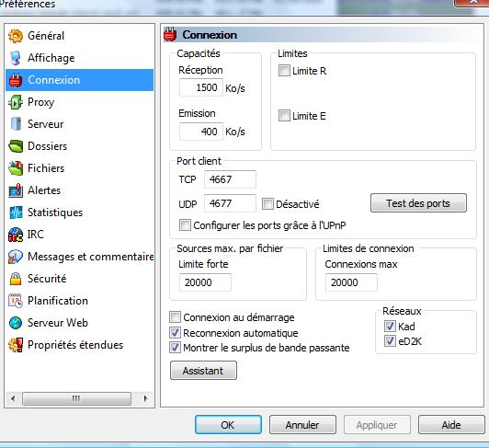Click the Affichage display icon
The height and width of the screenshot is (448, 489).
pos(16,58)
